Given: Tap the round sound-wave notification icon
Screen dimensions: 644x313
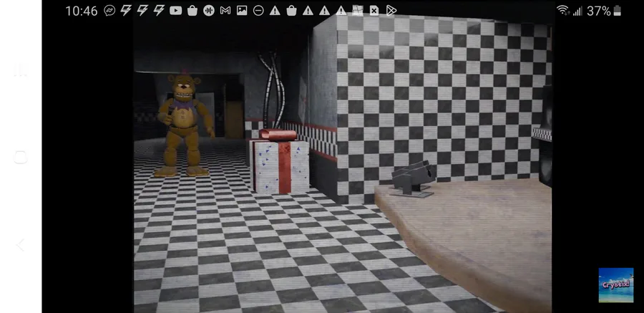Looking at the screenshot, I should pos(209,11).
